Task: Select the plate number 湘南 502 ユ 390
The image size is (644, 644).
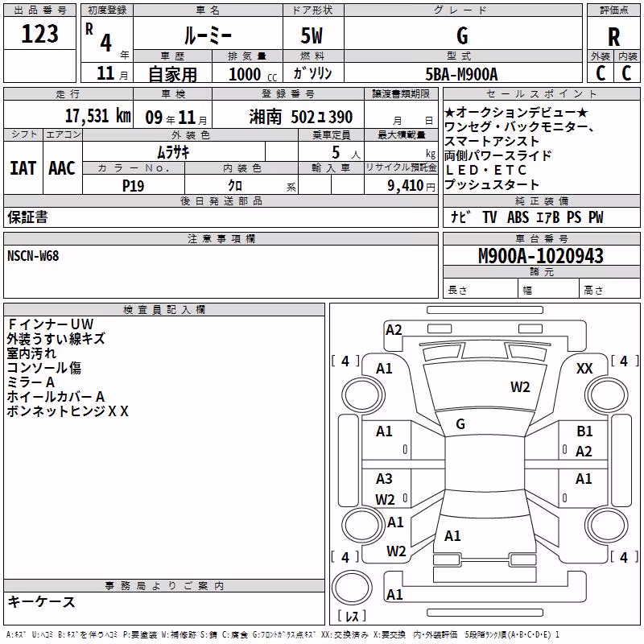Action: [x=300, y=117]
